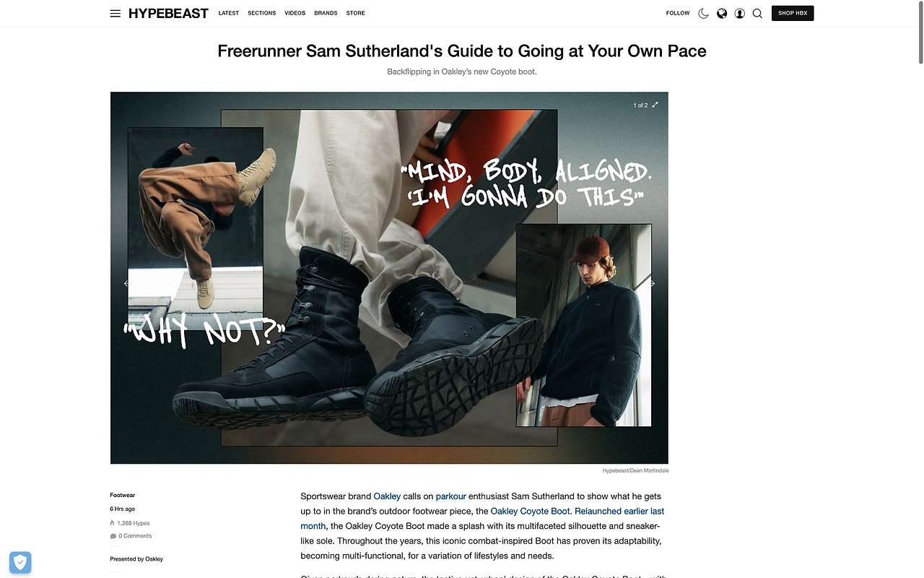Viewport: 924px width, 578px height.
Task: Expand gallery image to fullscreen
Action: (x=655, y=105)
